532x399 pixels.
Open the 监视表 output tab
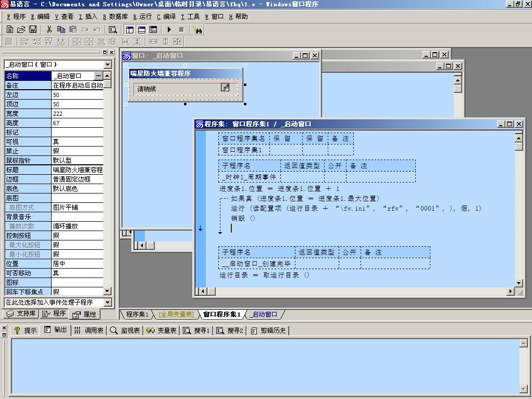pos(125,330)
